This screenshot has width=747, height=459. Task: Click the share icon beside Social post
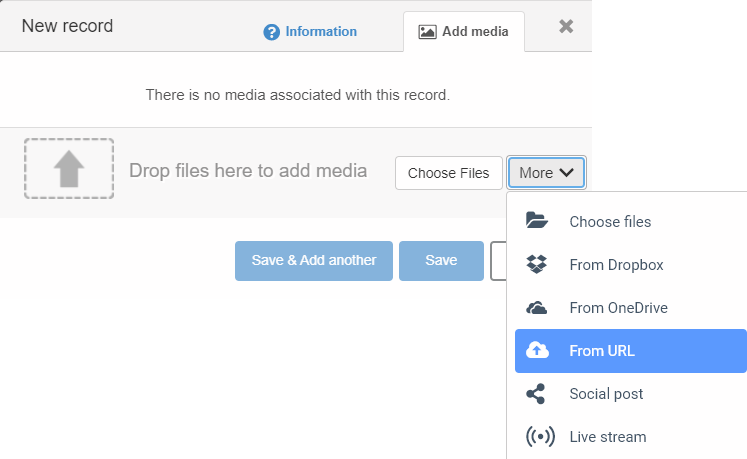tap(536, 394)
